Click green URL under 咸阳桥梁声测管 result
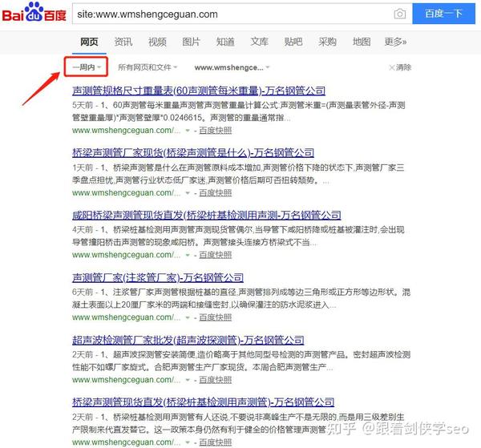 127,255
